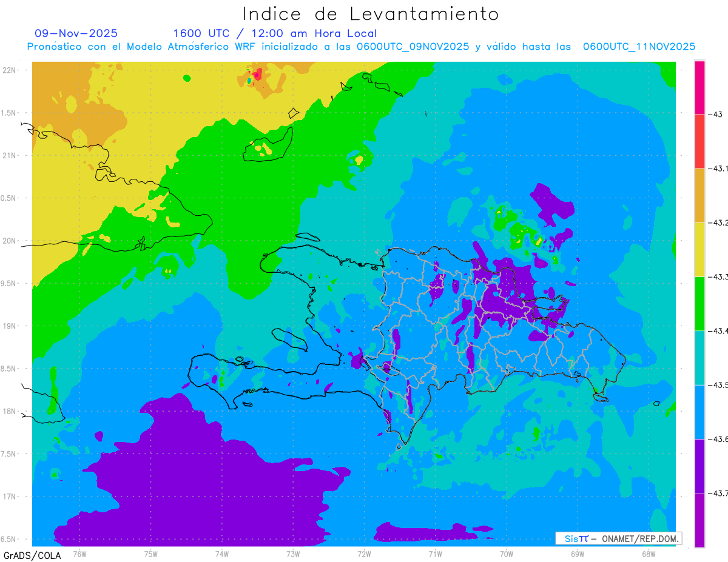Click latitude axis label '20N'

coord(9,241)
